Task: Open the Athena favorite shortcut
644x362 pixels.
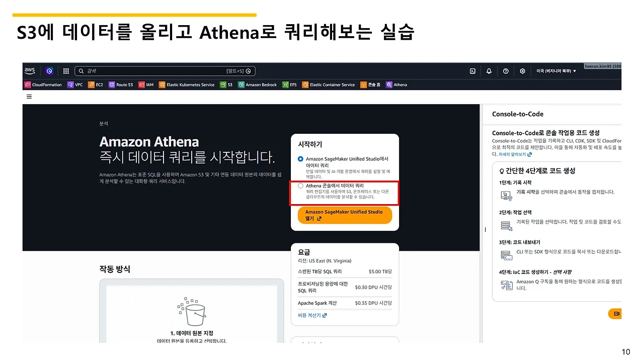Action: [396, 85]
